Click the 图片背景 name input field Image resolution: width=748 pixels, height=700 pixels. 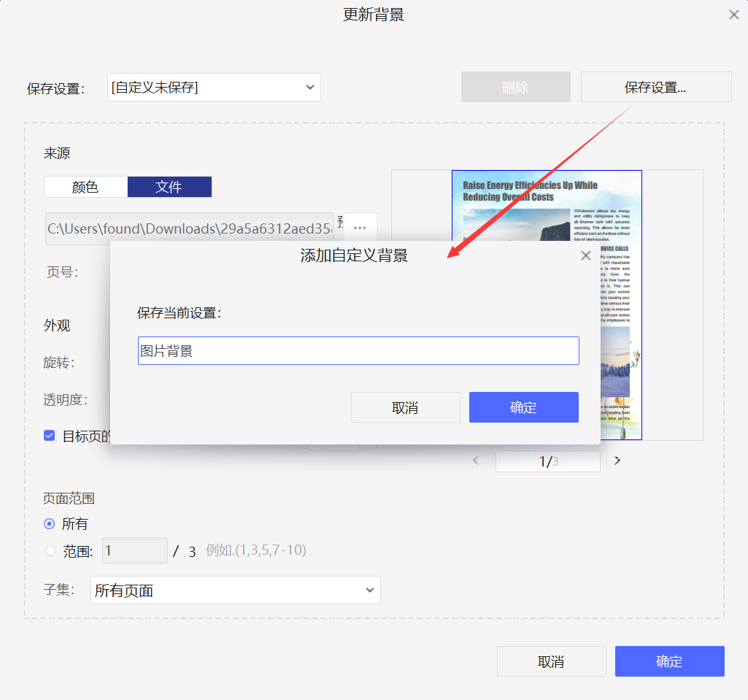tap(358, 351)
